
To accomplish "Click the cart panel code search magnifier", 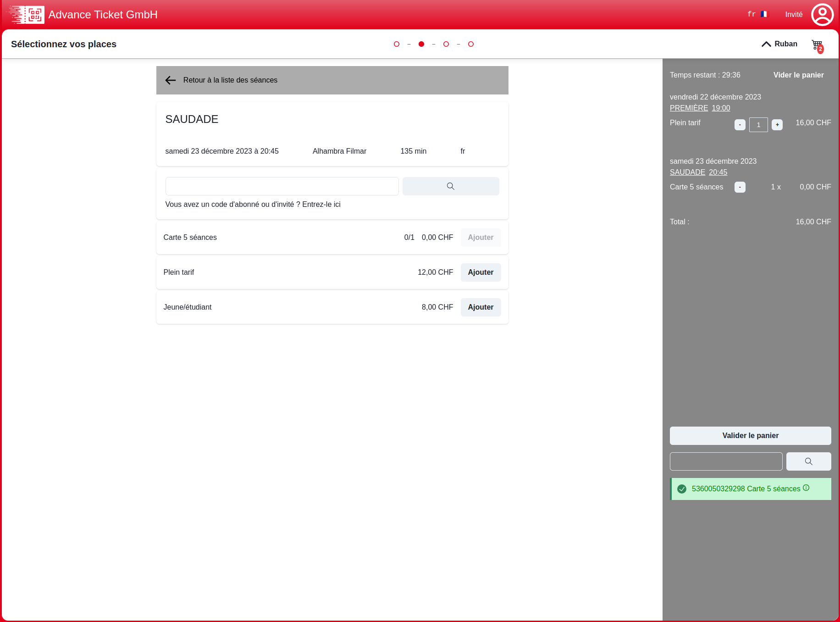I will pyautogui.click(x=808, y=461).
